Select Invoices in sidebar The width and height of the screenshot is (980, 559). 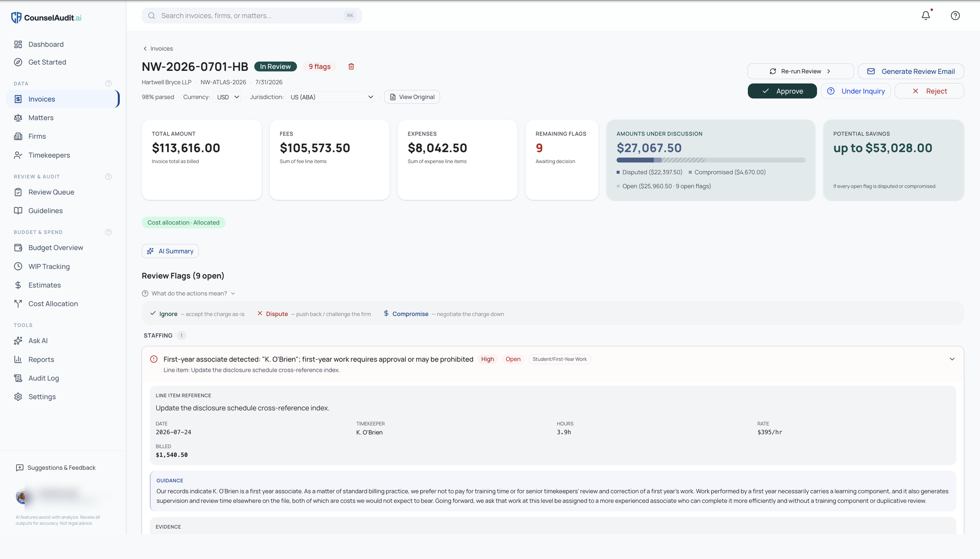point(63,99)
